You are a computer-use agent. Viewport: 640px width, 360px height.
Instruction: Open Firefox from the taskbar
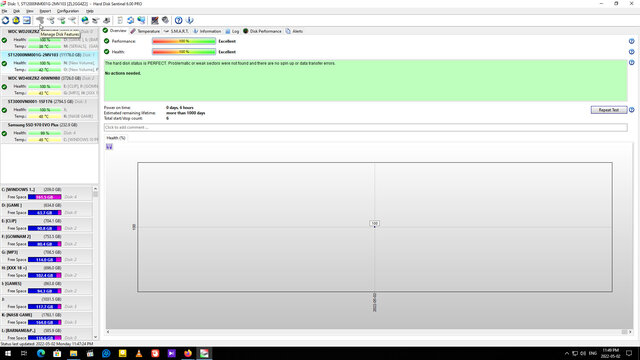[x=188, y=353]
